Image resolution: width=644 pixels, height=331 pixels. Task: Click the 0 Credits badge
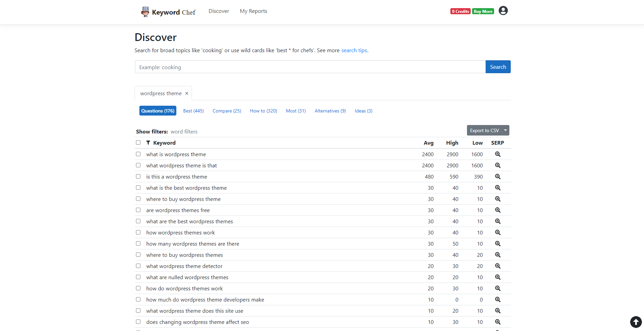click(x=460, y=11)
